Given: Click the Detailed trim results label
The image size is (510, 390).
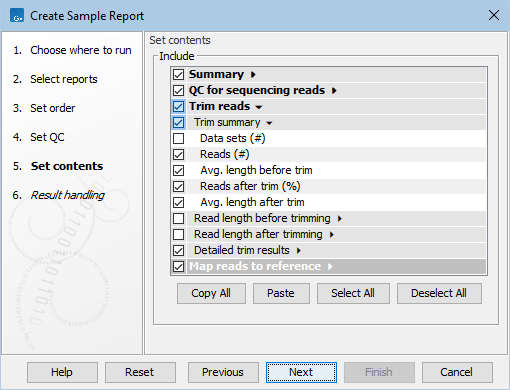Looking at the screenshot, I should point(242,250).
